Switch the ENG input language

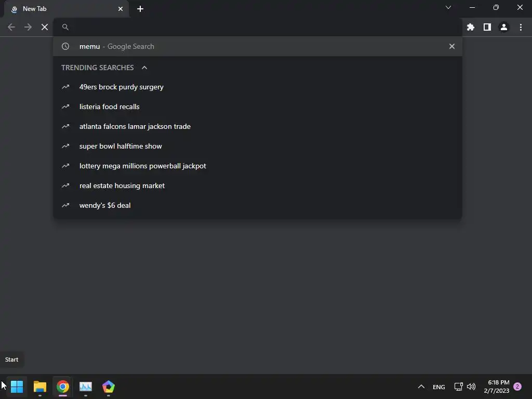point(438,387)
